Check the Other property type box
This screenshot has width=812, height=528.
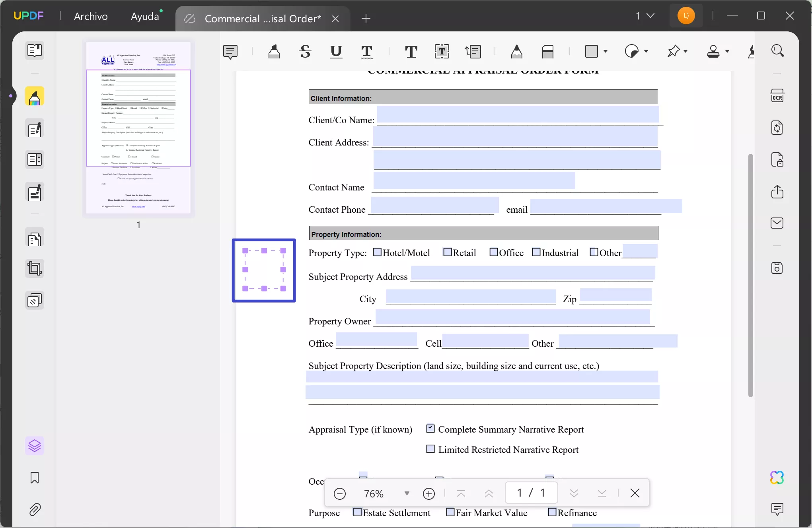[x=594, y=252]
